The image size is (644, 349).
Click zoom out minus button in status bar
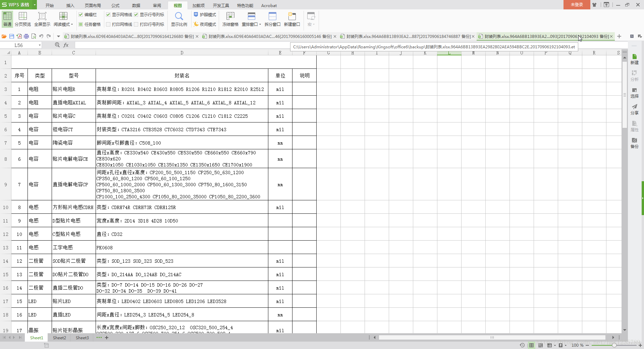pos(587,345)
